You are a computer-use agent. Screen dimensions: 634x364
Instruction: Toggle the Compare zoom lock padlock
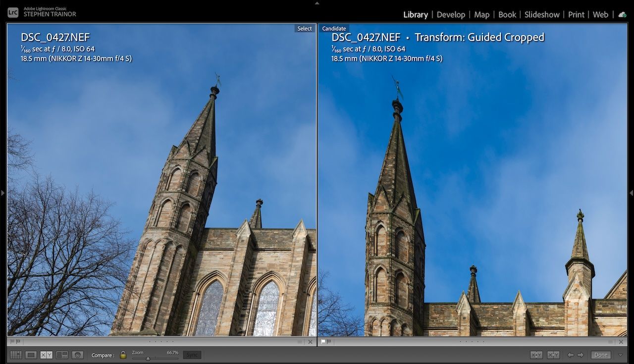[122, 355]
